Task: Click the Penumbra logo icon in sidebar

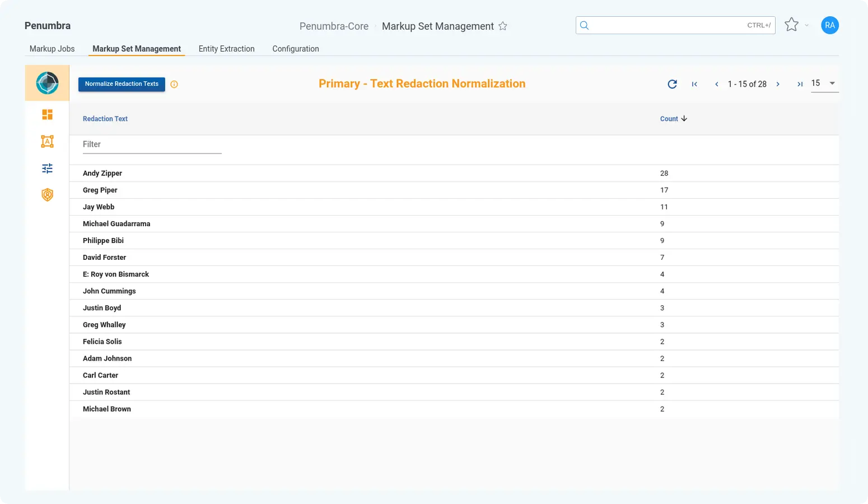Action: (x=47, y=83)
